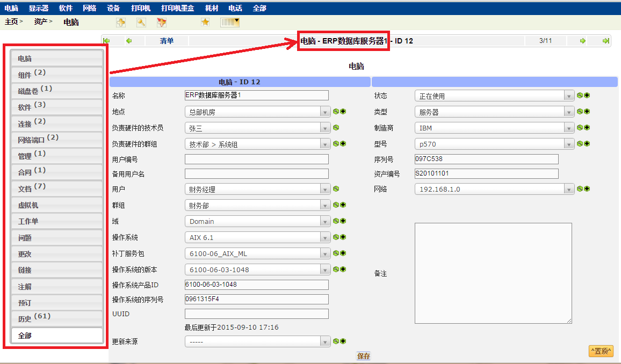Click the 序列号 input field
The width and height of the screenshot is (621, 364).
coord(486,159)
